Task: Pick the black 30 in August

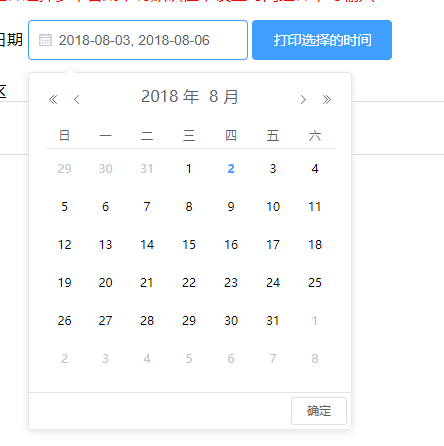Action: [231, 321]
